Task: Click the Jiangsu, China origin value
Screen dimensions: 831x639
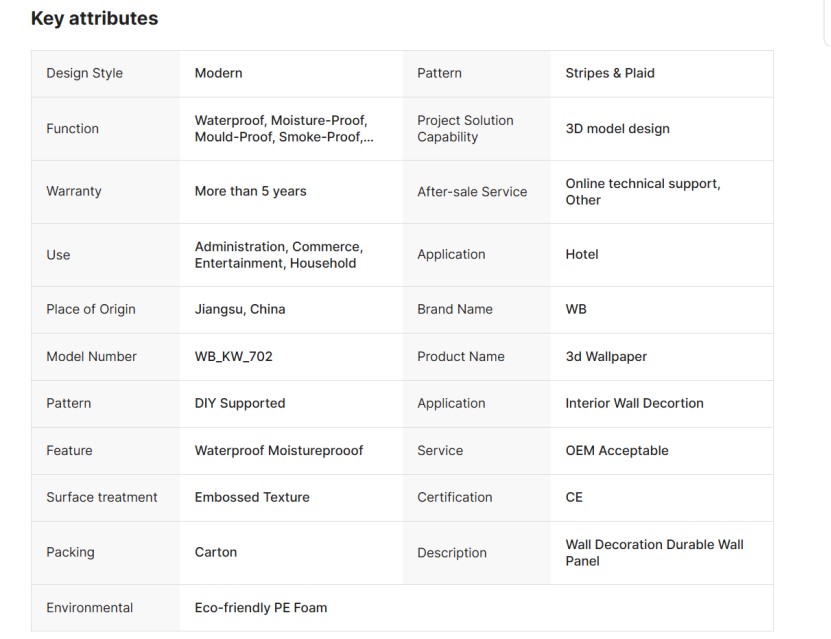Action: (x=240, y=309)
